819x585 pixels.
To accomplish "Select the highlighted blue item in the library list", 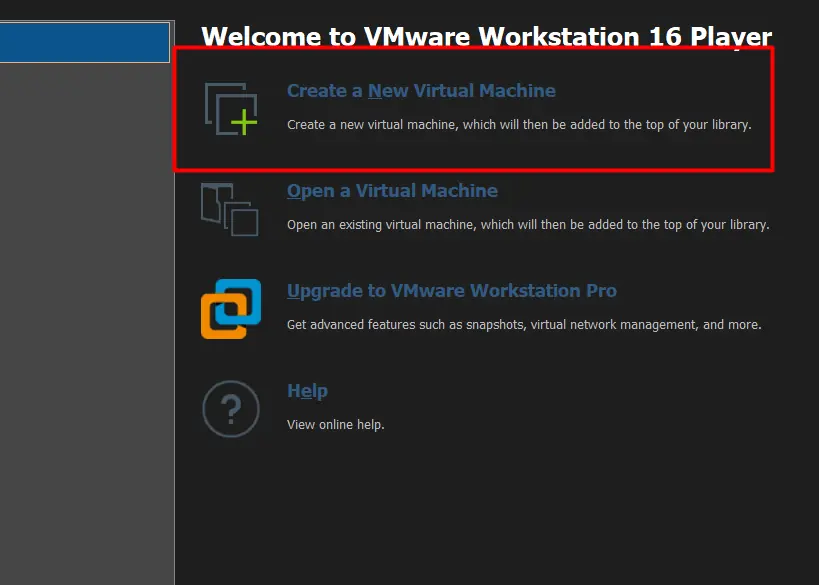I will point(85,43).
